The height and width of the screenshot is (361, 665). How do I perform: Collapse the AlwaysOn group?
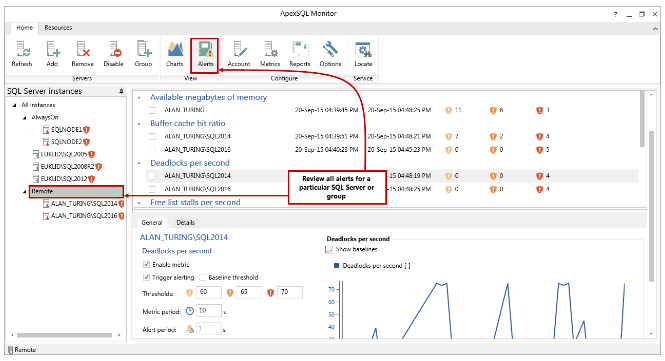[x=25, y=118]
